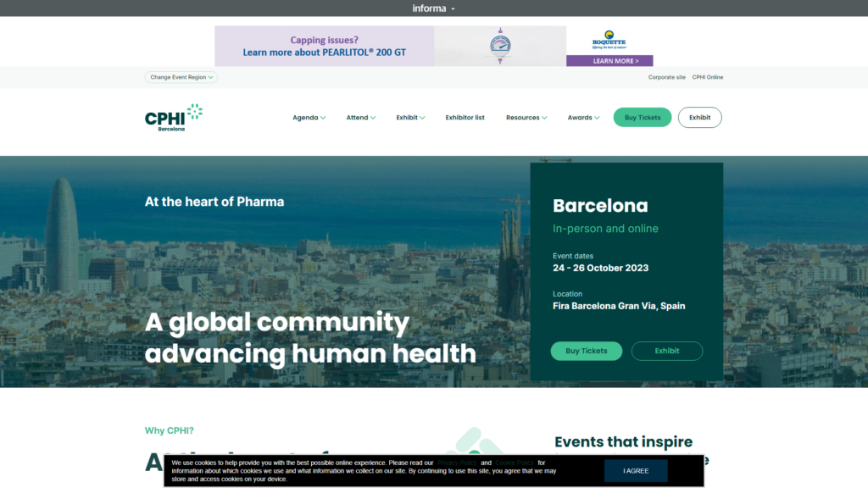Image resolution: width=868 pixels, height=488 pixels.
Task: Click the Roquette logo in ad
Action: point(609,40)
